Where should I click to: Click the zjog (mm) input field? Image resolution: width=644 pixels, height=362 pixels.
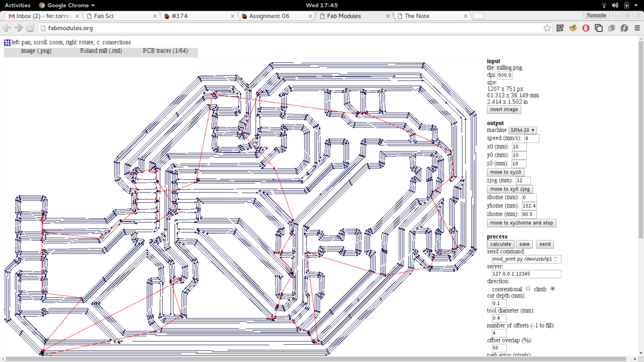pos(523,181)
